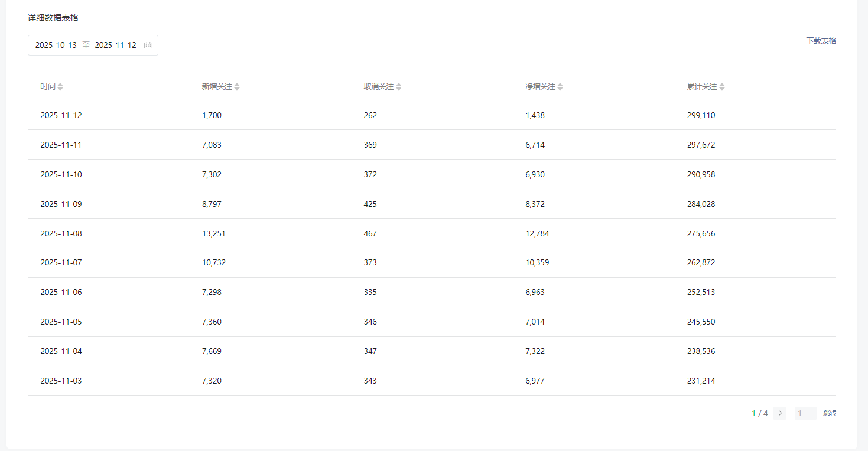Click the page number input box

pos(805,413)
